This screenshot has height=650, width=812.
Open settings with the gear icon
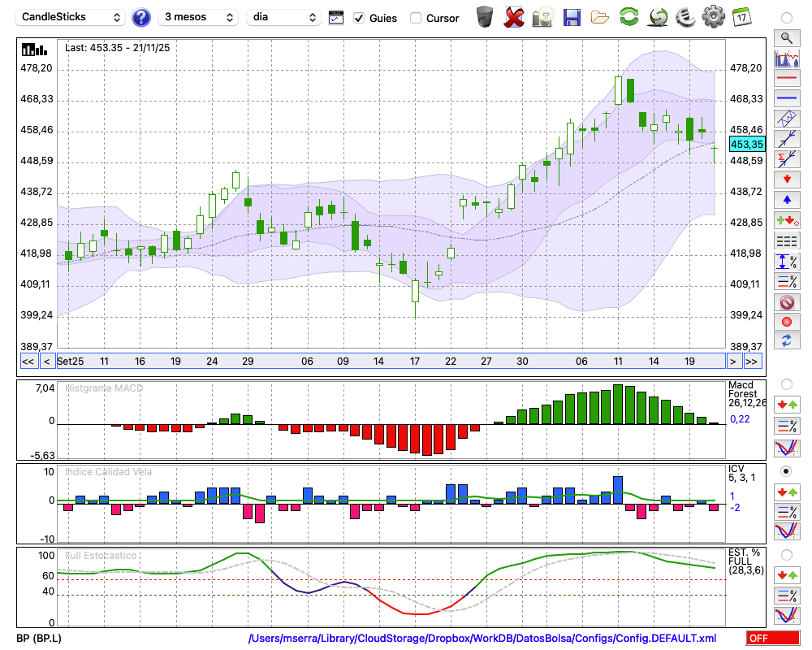coord(713,17)
